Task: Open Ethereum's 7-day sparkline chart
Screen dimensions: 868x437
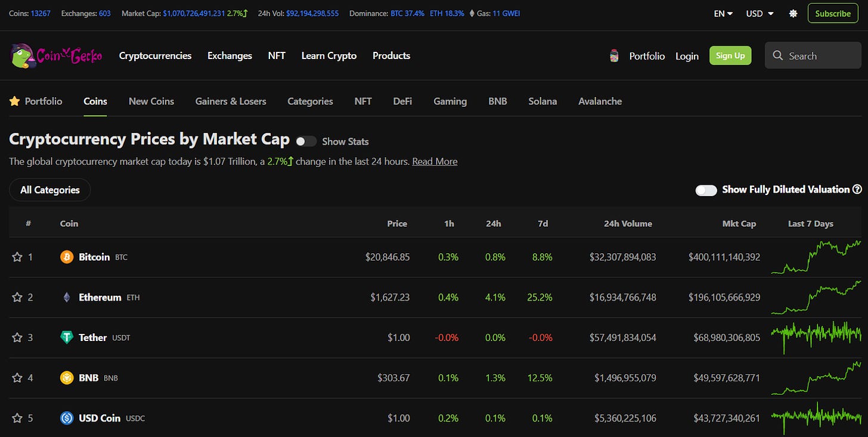Action: pos(816,297)
